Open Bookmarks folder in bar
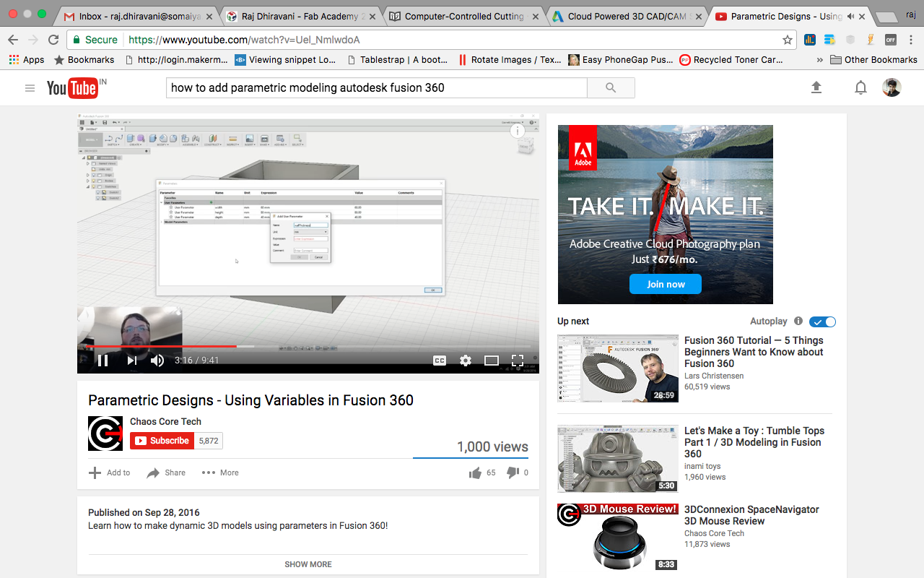 (x=84, y=60)
